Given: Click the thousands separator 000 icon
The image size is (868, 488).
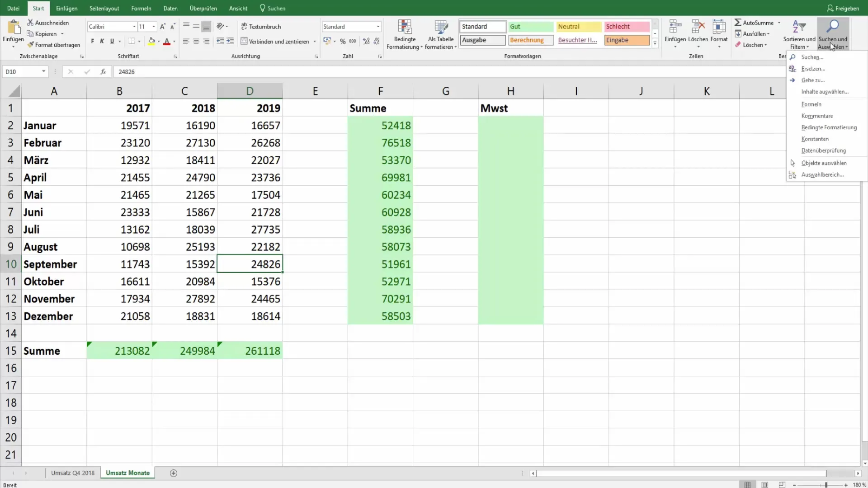Looking at the screenshot, I should [353, 41].
